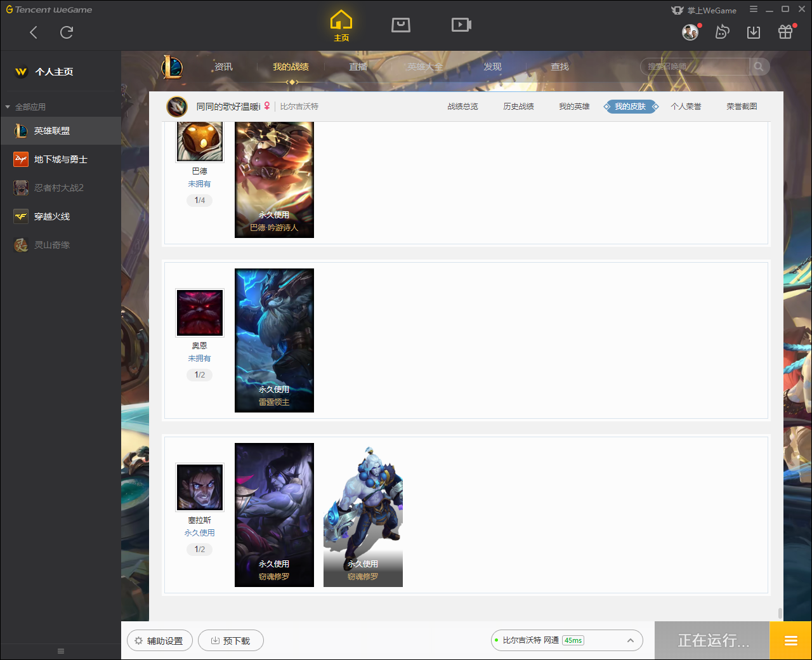Open the yellow launch options menu button
The image size is (812, 660).
(x=790, y=640)
